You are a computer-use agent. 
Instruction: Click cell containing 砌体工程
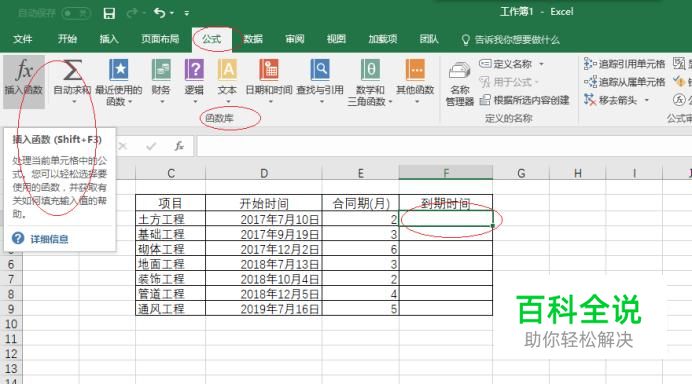170,249
